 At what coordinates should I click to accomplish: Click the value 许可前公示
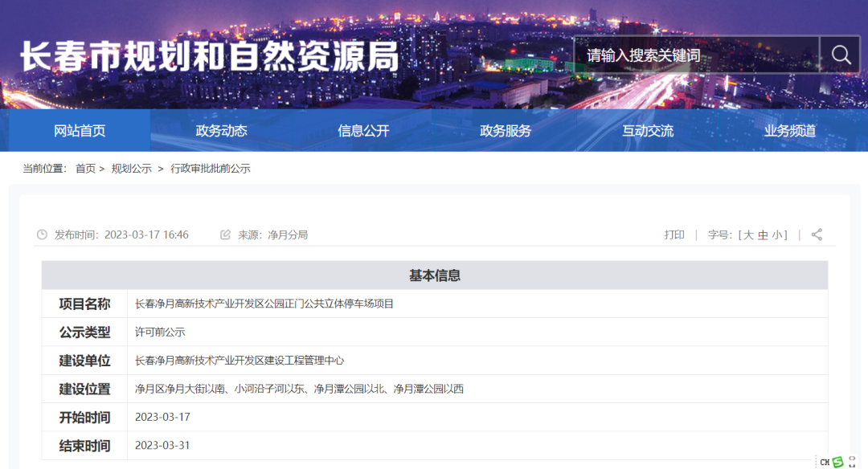[160, 332]
